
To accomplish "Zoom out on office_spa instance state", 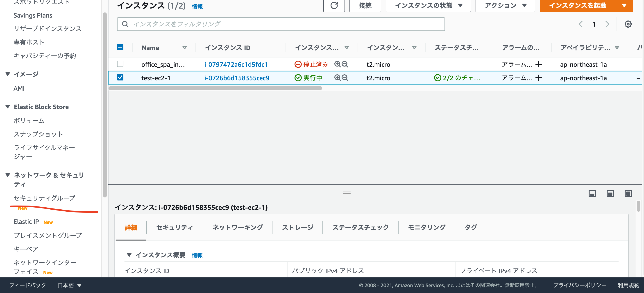I will click(345, 64).
